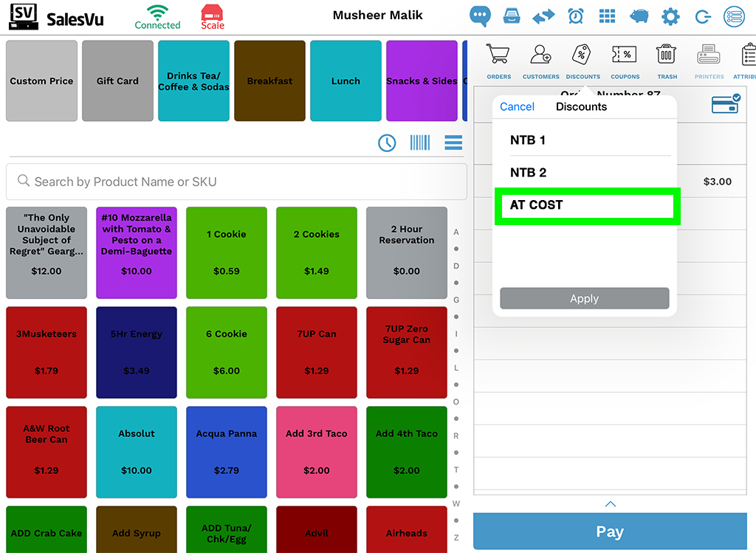The height and width of the screenshot is (553, 756).
Task: Click the search by product name field
Action: tap(236, 182)
